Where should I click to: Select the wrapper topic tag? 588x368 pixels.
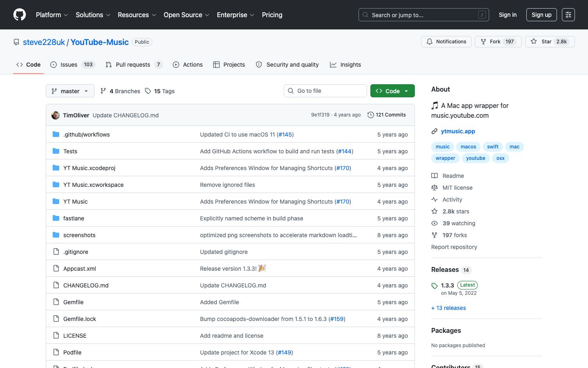click(x=445, y=158)
